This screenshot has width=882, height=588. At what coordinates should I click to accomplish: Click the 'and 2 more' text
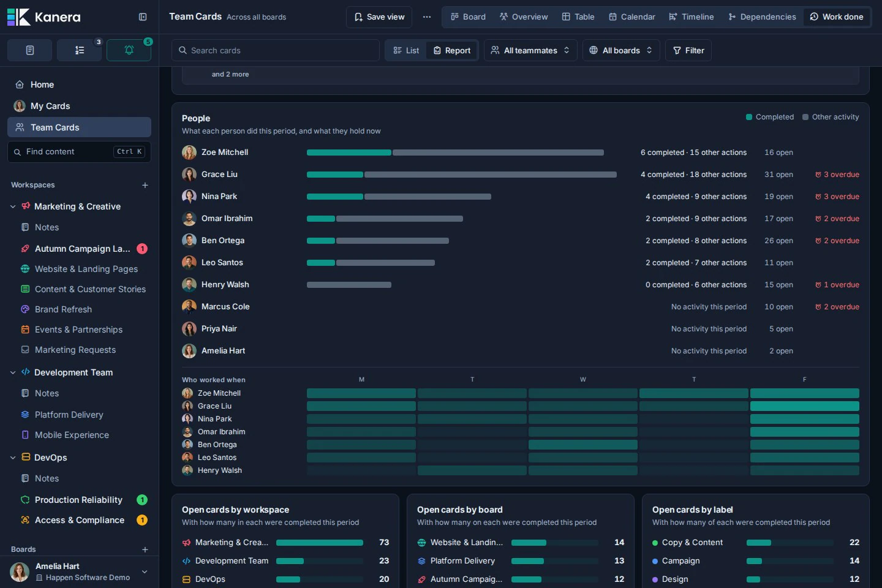click(x=230, y=74)
